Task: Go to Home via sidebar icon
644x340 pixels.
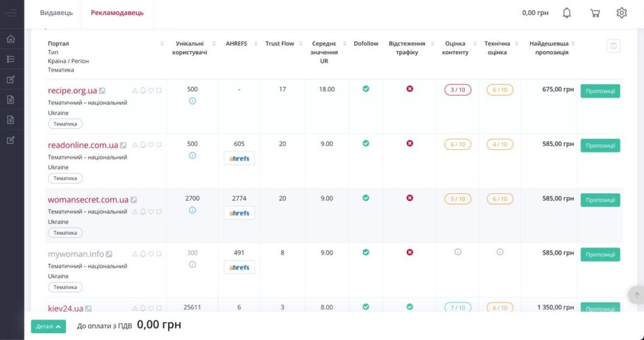Action: [11, 39]
